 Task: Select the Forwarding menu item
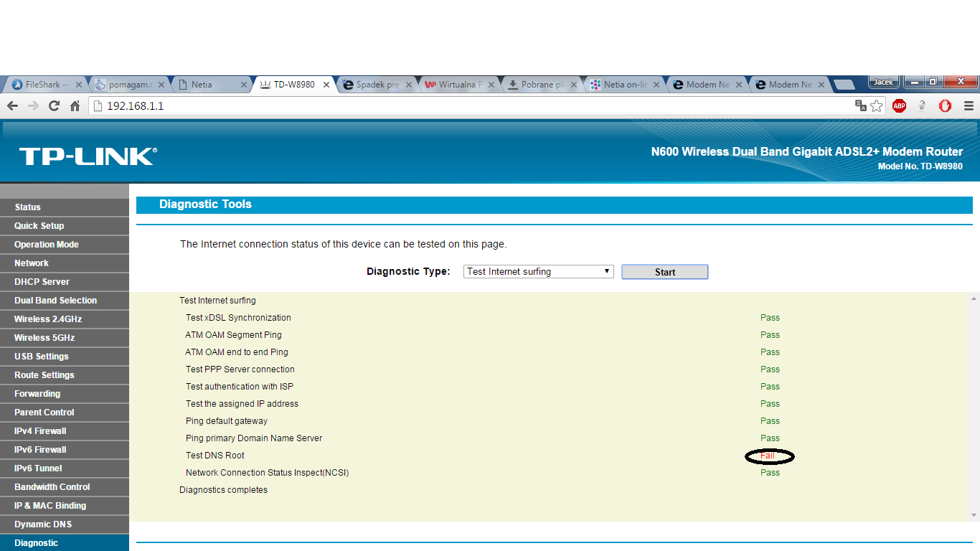coord(65,394)
